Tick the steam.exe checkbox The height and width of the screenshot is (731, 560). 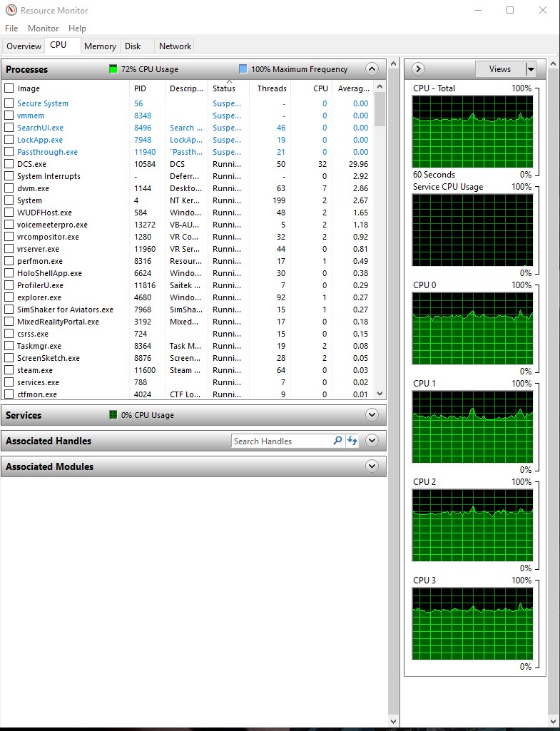(9, 370)
